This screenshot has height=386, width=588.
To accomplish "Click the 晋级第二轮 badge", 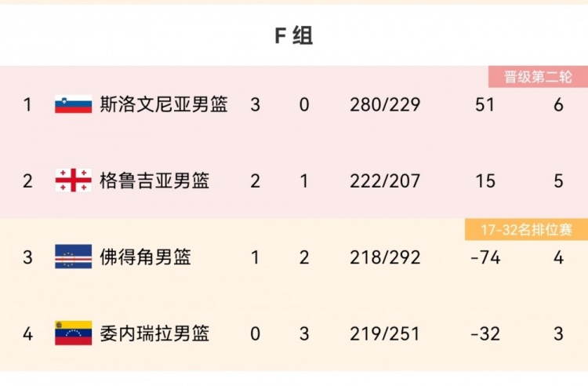I will click(x=538, y=77).
